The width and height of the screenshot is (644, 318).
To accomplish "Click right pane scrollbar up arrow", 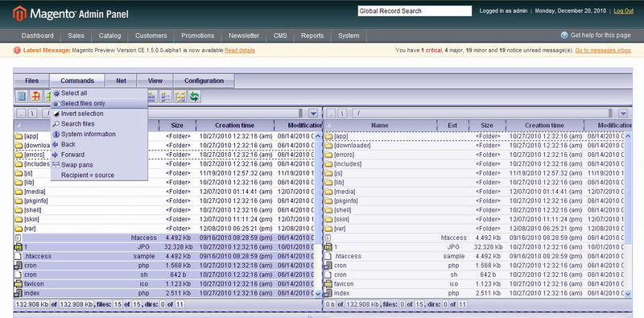I will click(x=628, y=135).
